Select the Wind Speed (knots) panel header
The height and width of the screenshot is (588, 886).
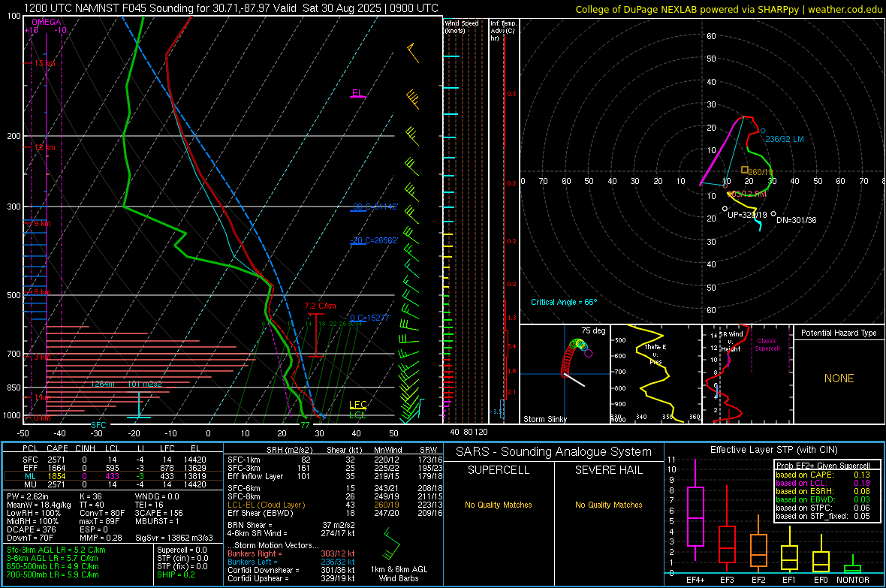click(x=462, y=26)
